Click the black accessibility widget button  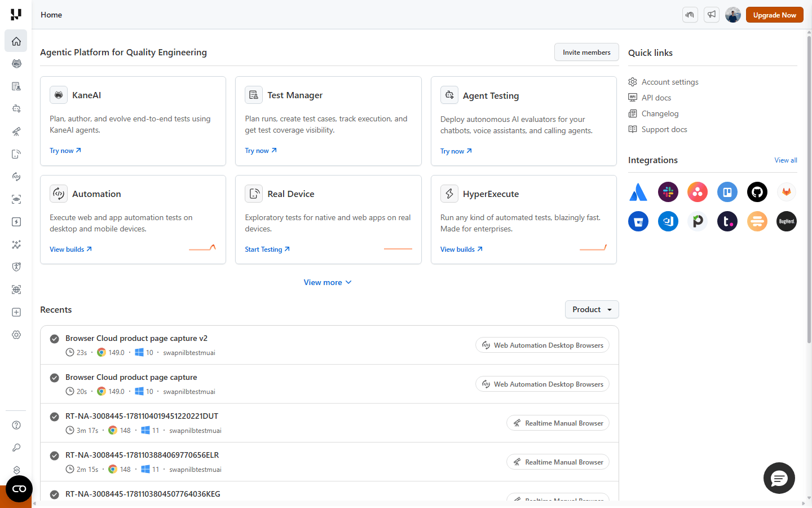(x=19, y=489)
